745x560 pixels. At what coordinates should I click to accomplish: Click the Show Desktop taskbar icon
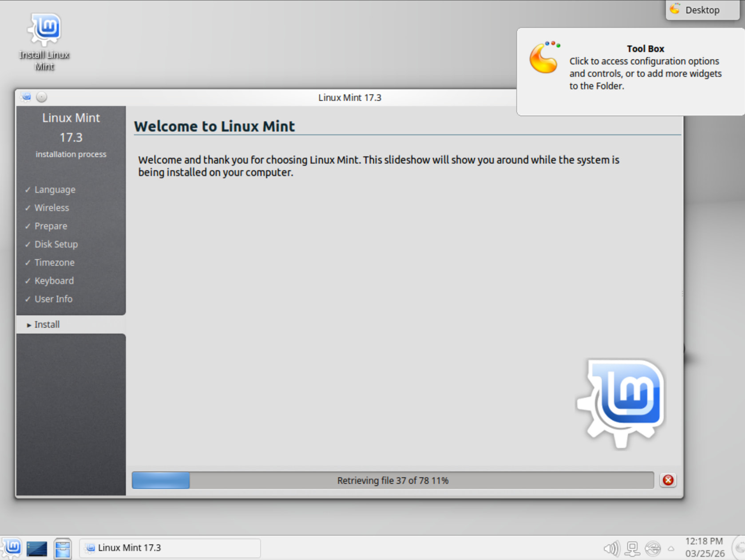coord(37,548)
